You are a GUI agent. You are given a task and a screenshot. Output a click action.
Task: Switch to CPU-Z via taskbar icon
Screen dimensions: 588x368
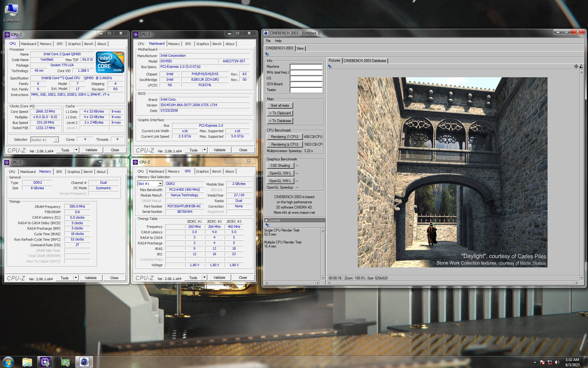pyautogui.click(x=45, y=362)
